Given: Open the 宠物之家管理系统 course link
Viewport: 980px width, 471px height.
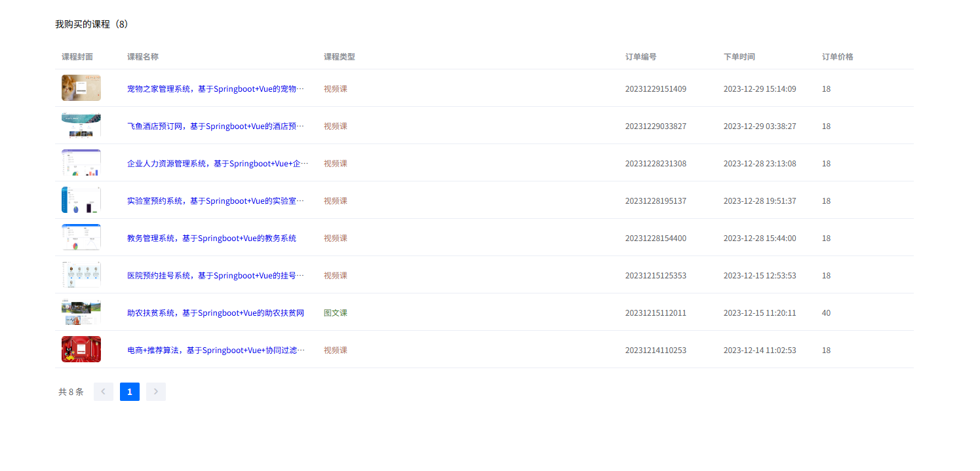Looking at the screenshot, I should pyautogui.click(x=216, y=88).
